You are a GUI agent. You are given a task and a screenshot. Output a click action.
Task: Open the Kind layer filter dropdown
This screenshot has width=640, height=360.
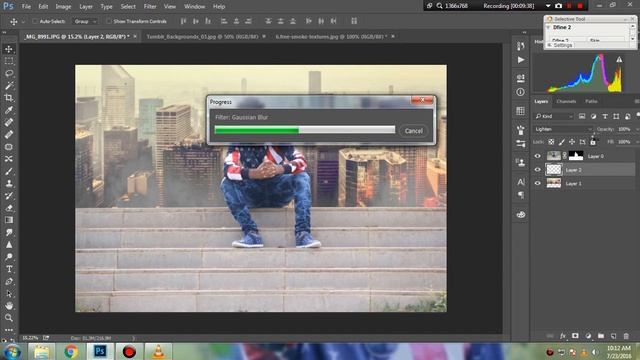pyautogui.click(x=554, y=116)
